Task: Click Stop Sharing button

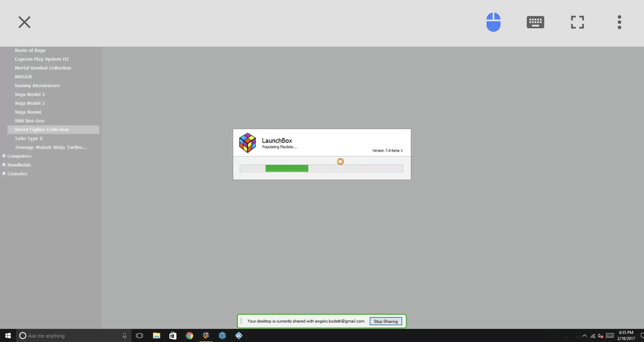Action: (386, 321)
